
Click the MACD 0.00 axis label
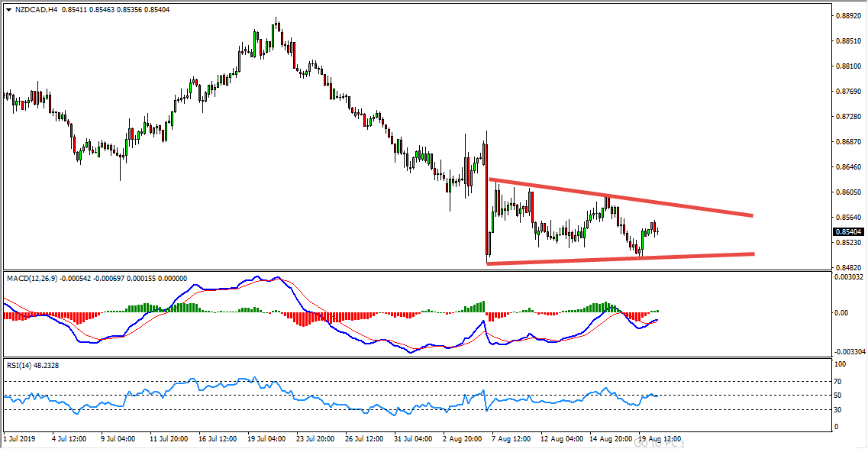[x=841, y=313]
